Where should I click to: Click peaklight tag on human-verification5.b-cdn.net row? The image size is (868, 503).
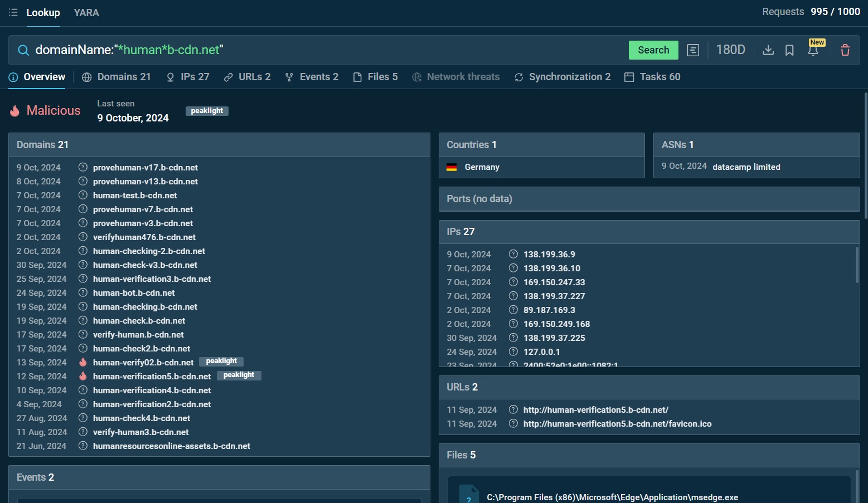(x=239, y=375)
